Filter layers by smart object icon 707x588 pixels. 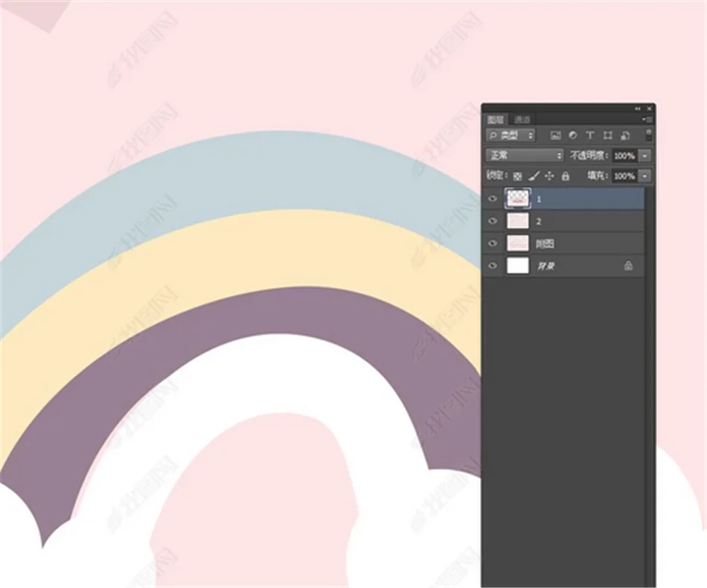625,135
